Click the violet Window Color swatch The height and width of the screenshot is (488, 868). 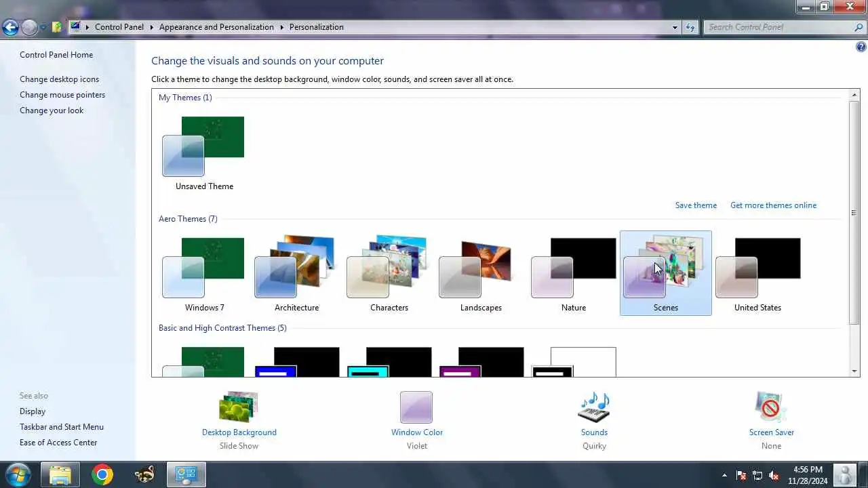pos(416,407)
